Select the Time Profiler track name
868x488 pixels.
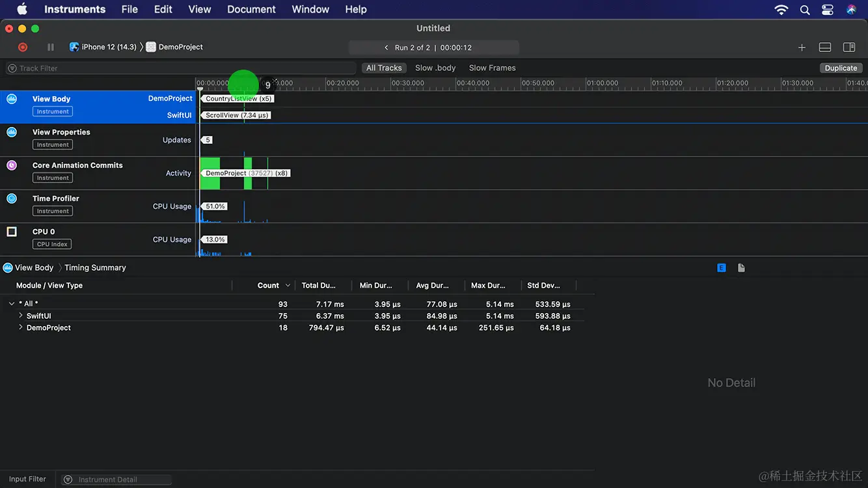click(56, 198)
